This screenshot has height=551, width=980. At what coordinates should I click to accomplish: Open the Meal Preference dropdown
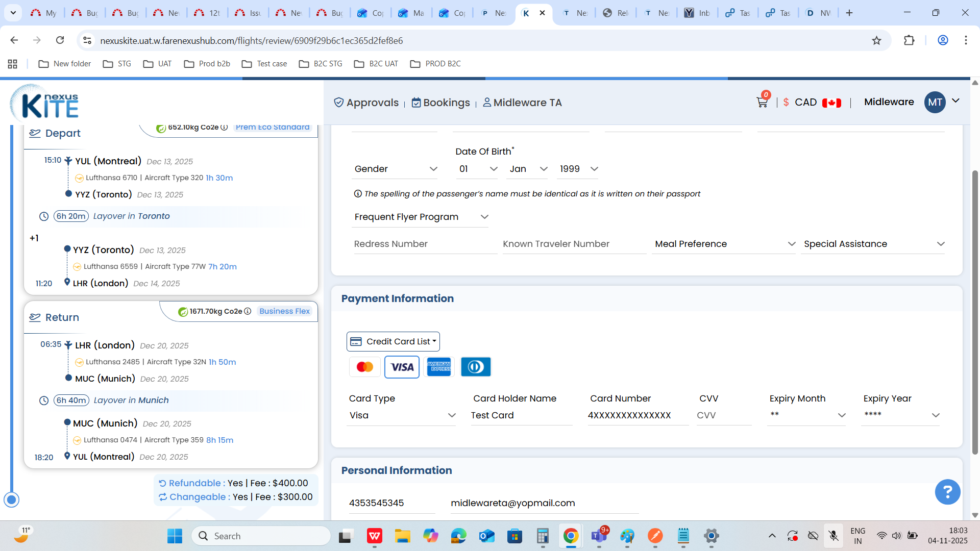pyautogui.click(x=724, y=244)
